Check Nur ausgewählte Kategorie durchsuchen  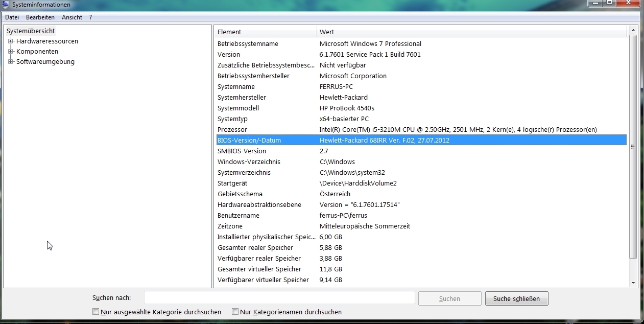96,312
